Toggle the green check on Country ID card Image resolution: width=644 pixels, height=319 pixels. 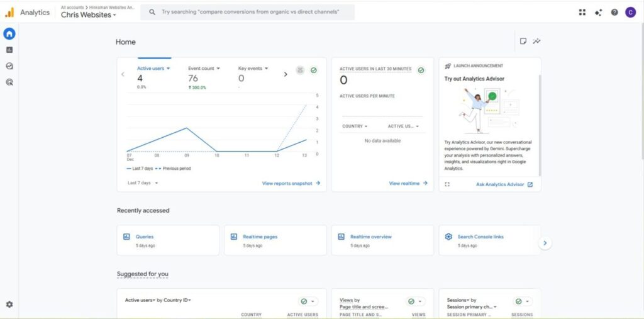point(304,301)
